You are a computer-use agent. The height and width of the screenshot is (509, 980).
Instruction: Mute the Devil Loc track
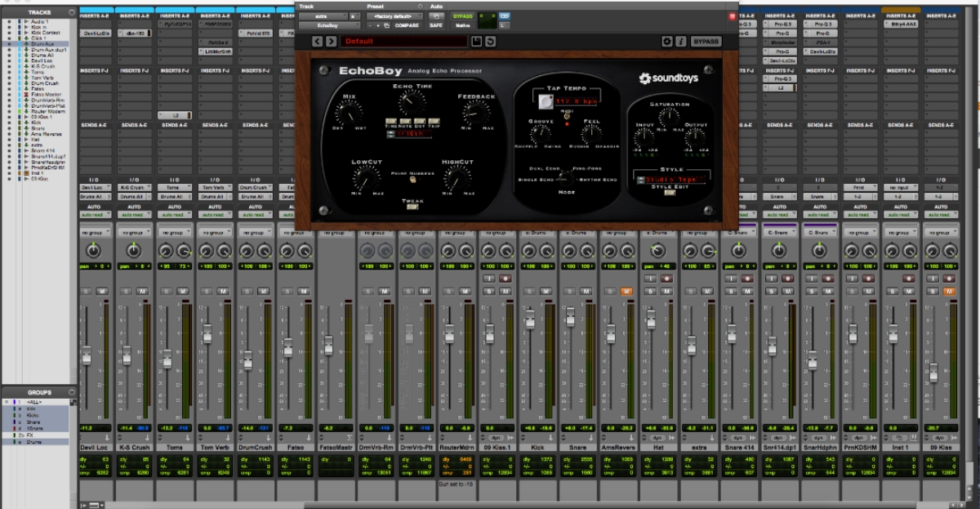[103, 292]
